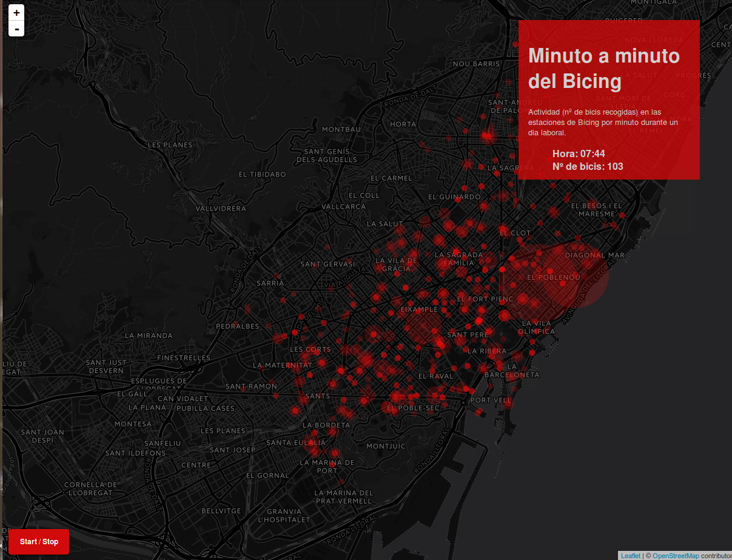
Task: Click the LA RIBERA map label
Action: click(487, 351)
